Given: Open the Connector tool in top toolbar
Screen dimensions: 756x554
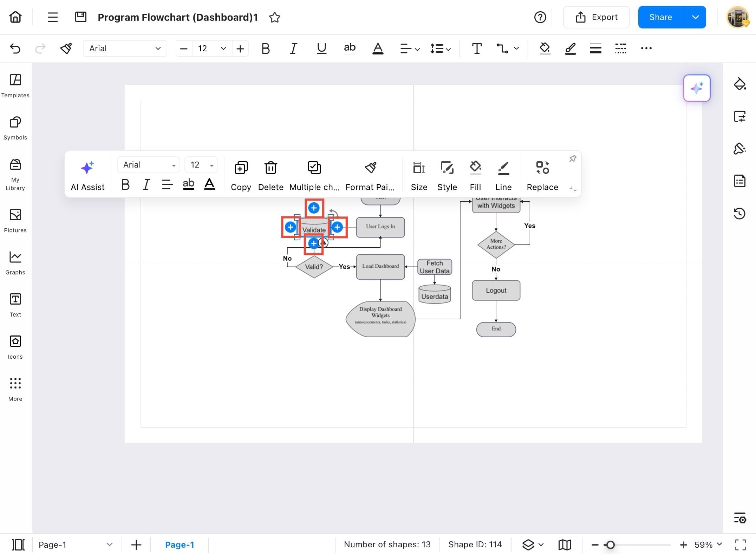Looking at the screenshot, I should click(502, 48).
